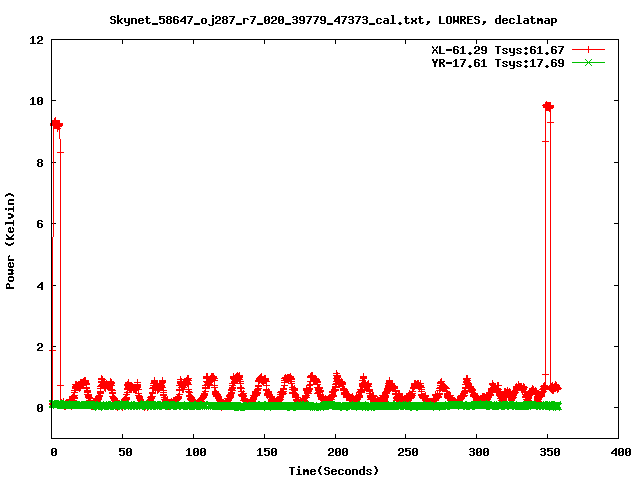
Task: Click the plot title text at top
Action: coord(333,20)
